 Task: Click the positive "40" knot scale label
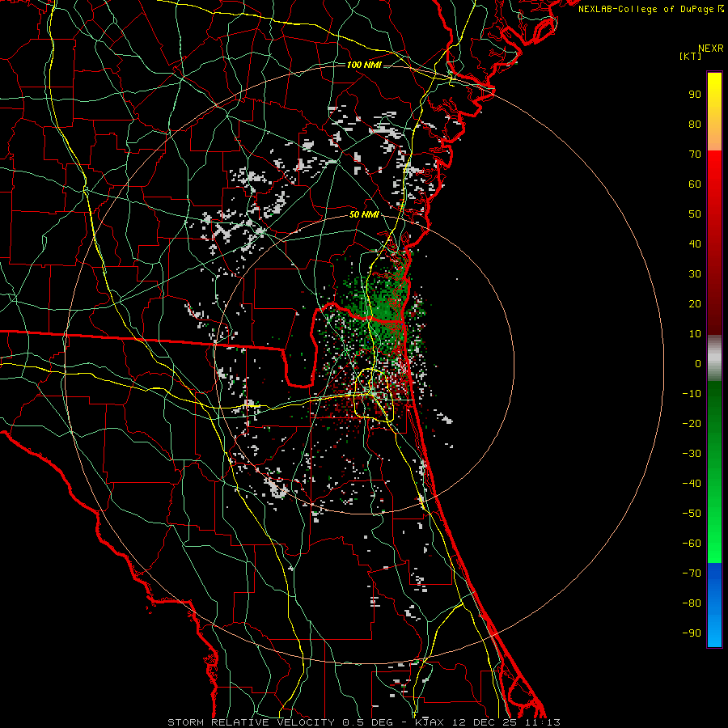point(695,244)
